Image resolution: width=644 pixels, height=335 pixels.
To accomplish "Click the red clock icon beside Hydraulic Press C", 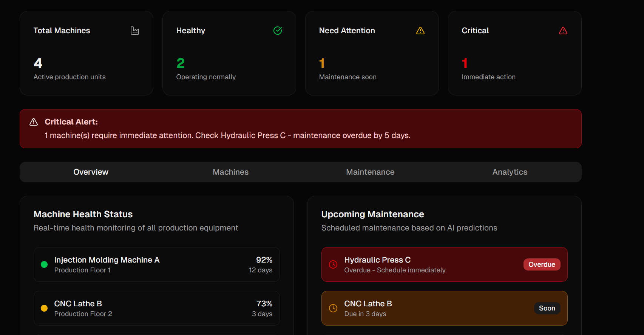I will coord(333,264).
